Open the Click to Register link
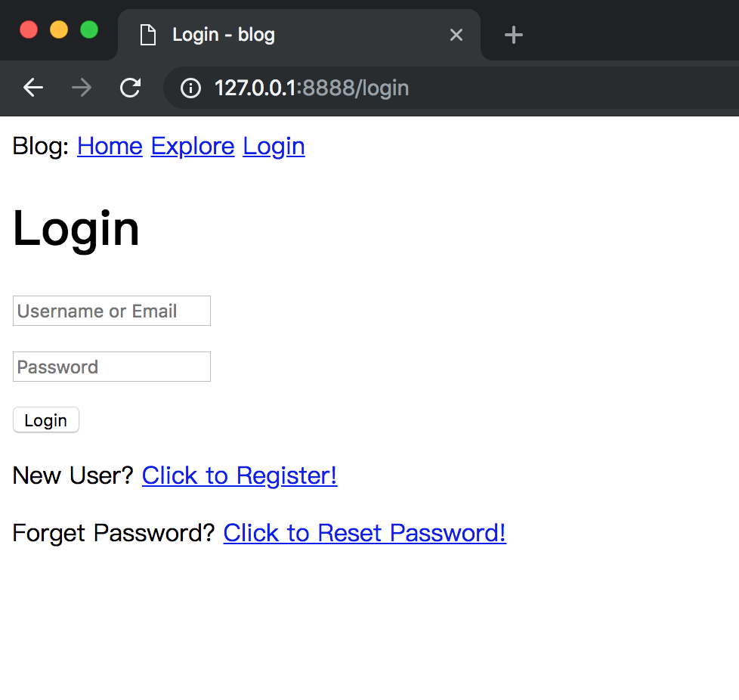 tap(240, 475)
